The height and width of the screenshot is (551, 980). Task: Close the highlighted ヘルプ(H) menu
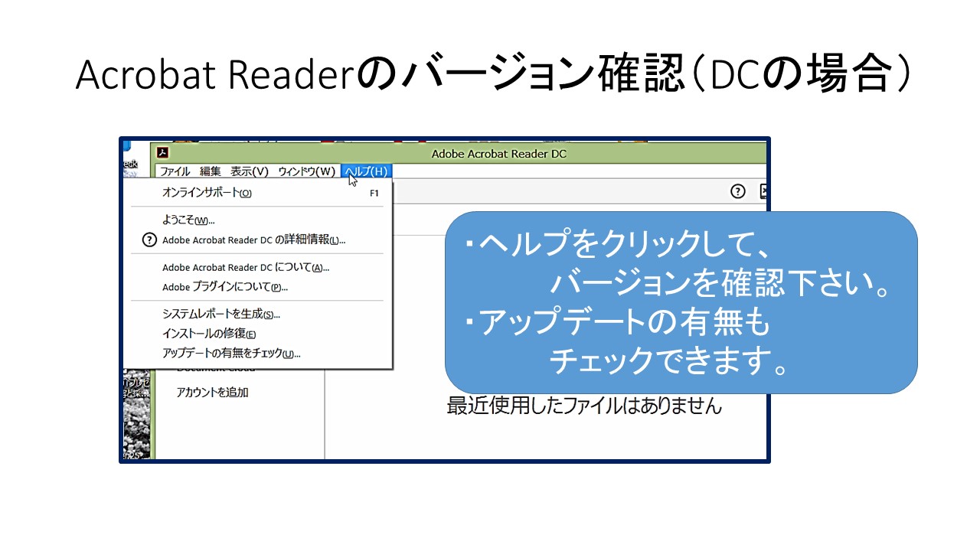[x=366, y=171]
